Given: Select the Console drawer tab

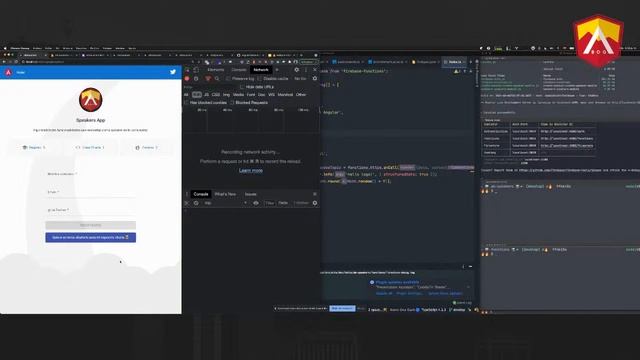Looking at the screenshot, I should [201, 194].
